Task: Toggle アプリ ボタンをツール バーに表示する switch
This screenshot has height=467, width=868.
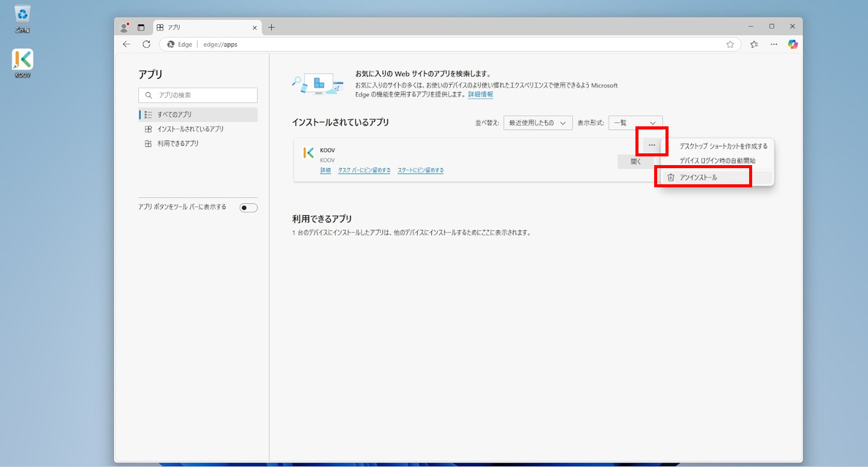Action: click(x=248, y=207)
